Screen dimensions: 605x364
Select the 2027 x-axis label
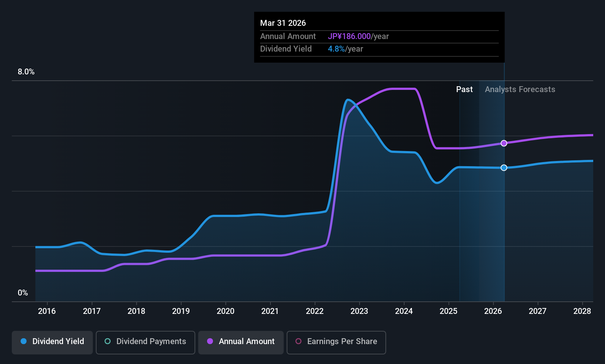(538, 311)
